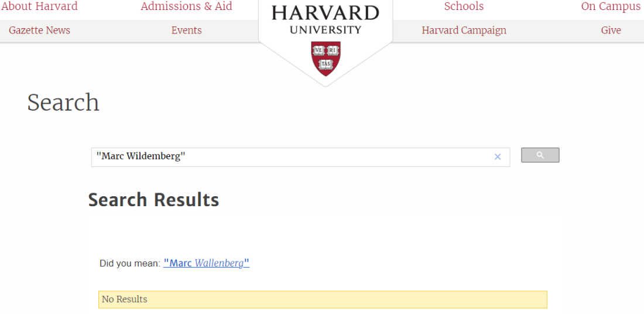Click the Search page heading
644x314 pixels.
point(63,103)
